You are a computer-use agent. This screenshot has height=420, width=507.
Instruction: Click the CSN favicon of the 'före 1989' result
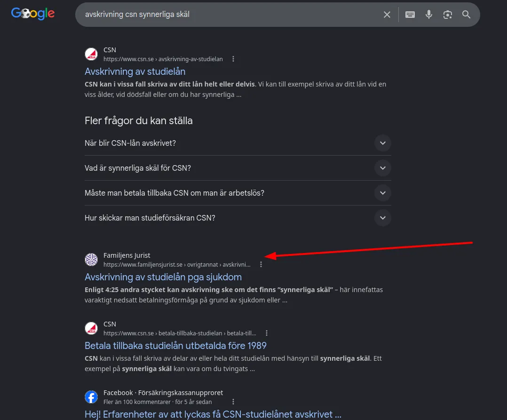[91, 328]
